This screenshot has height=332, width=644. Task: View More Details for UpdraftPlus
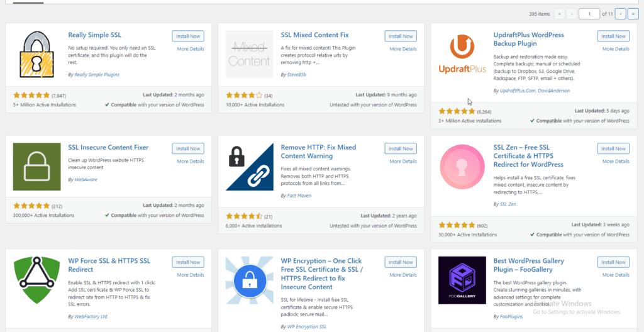(x=616, y=49)
